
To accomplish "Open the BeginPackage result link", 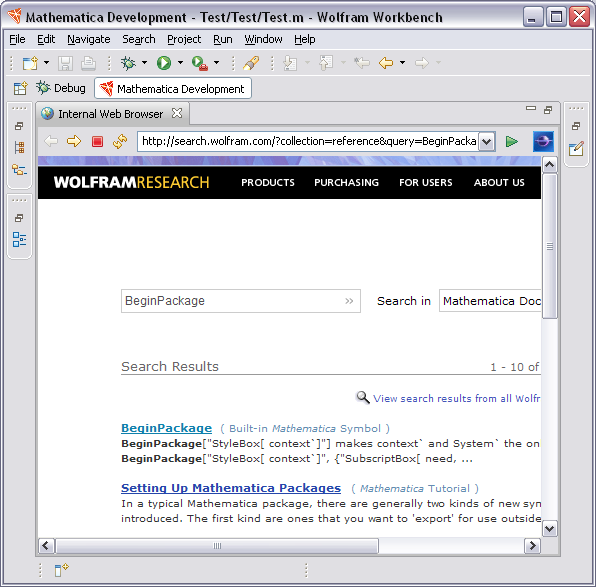I will (166, 428).
